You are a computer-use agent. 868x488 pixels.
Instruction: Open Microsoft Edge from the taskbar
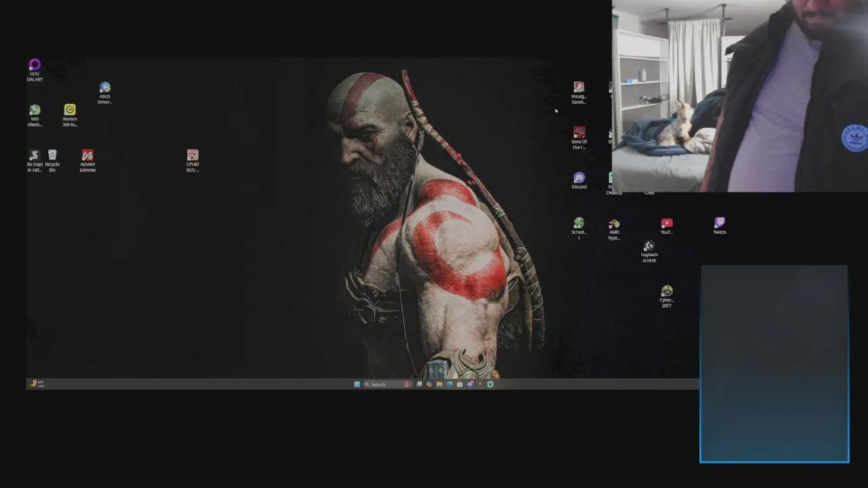pos(450,384)
